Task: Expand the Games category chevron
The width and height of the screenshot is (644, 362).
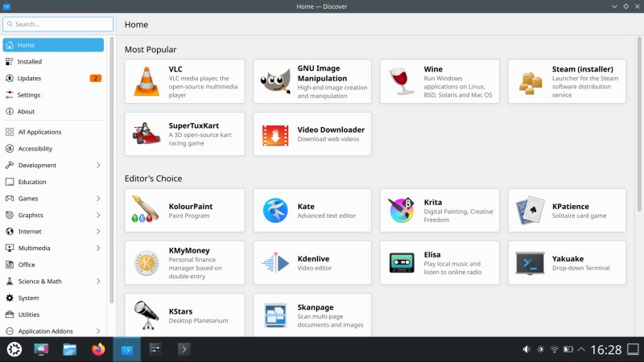Action: point(98,198)
